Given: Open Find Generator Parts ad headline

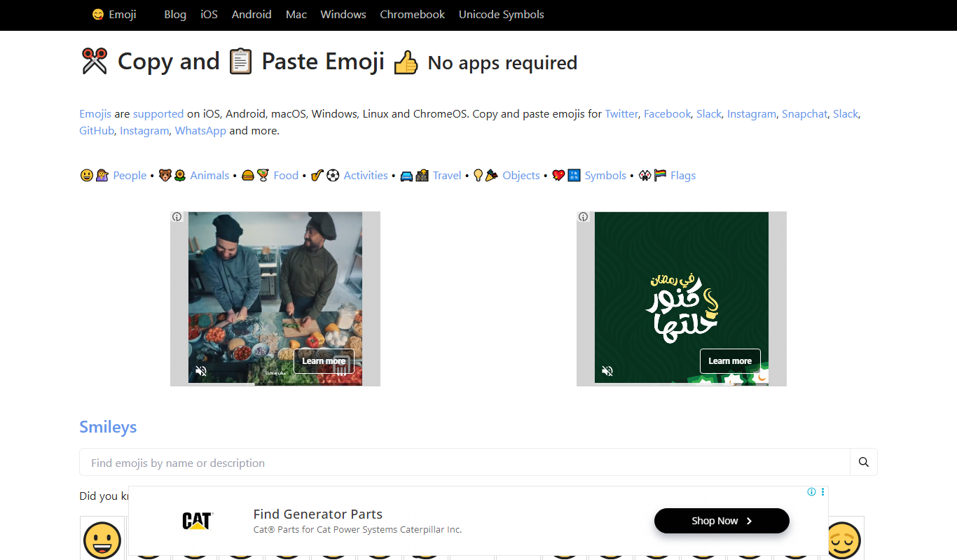Looking at the screenshot, I should [x=318, y=514].
